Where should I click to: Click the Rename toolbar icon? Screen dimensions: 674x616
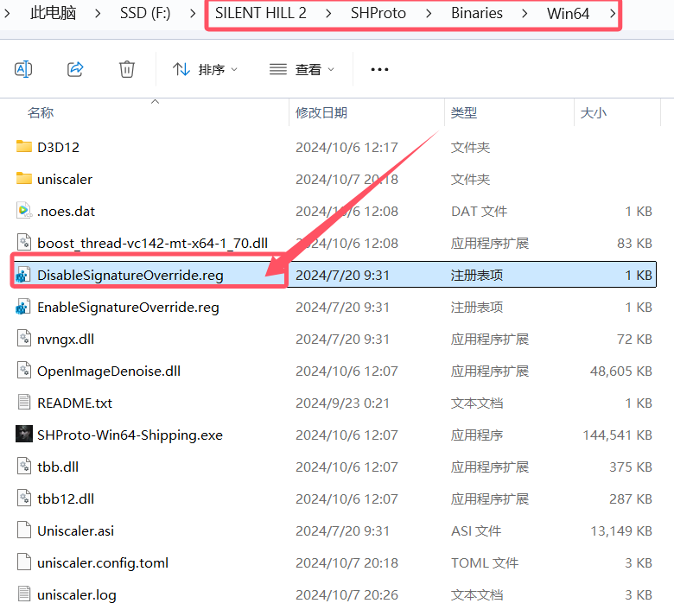(x=24, y=69)
